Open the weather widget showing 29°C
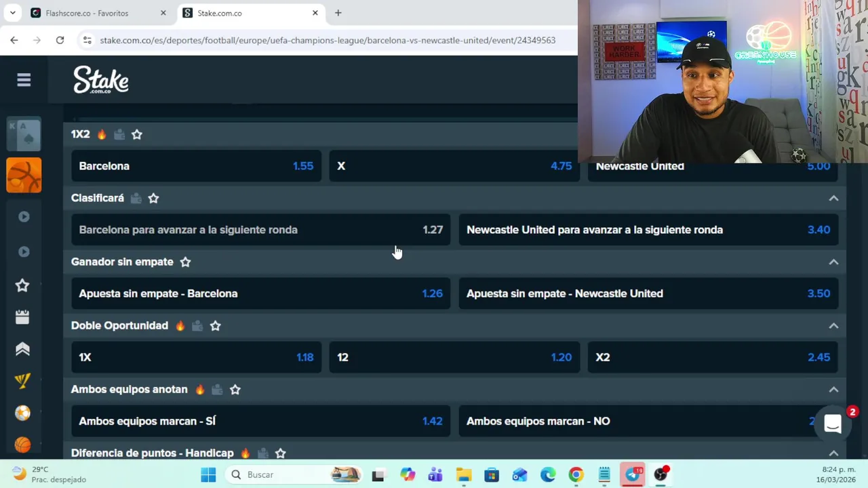868x488 pixels. [49, 474]
